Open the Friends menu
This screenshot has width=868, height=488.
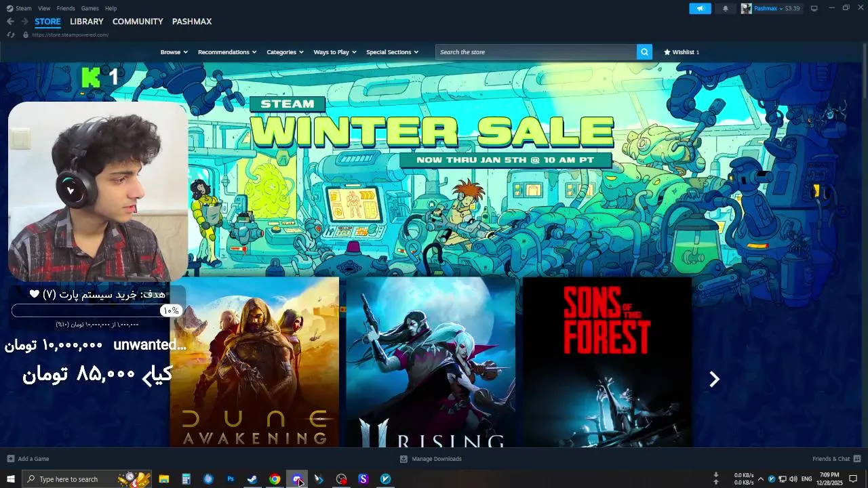tap(66, 8)
